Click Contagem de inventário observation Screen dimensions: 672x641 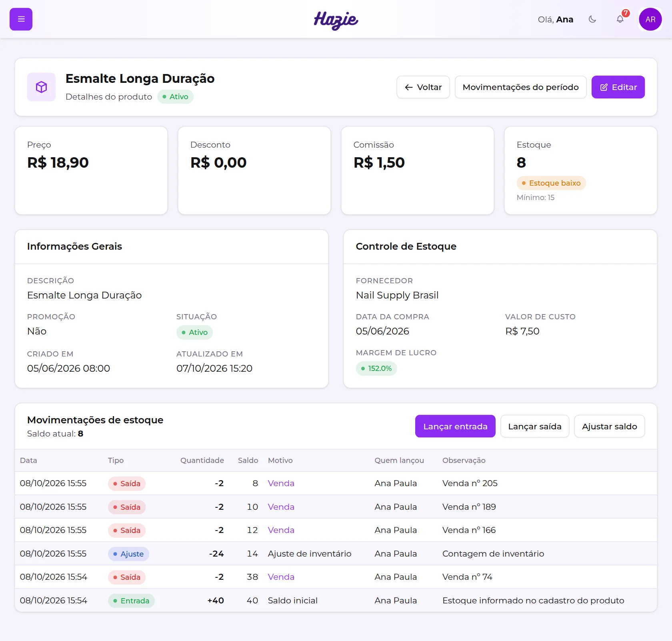(x=493, y=554)
